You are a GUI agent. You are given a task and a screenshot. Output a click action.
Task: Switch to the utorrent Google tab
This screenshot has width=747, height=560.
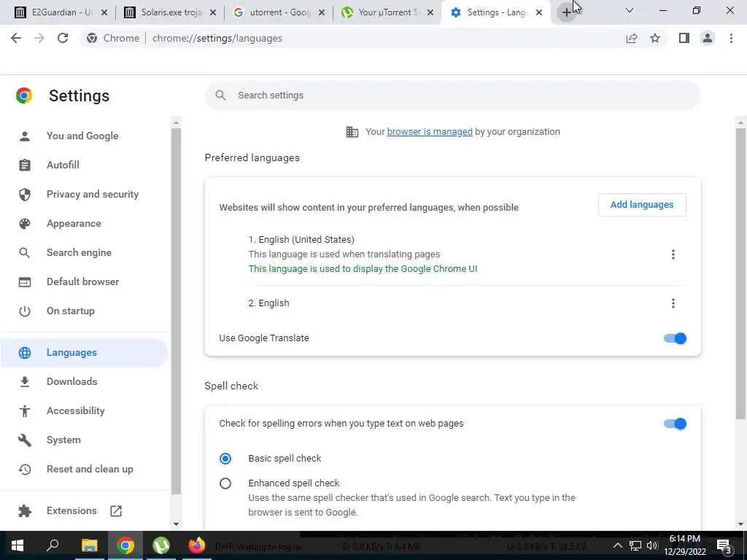[x=278, y=12]
